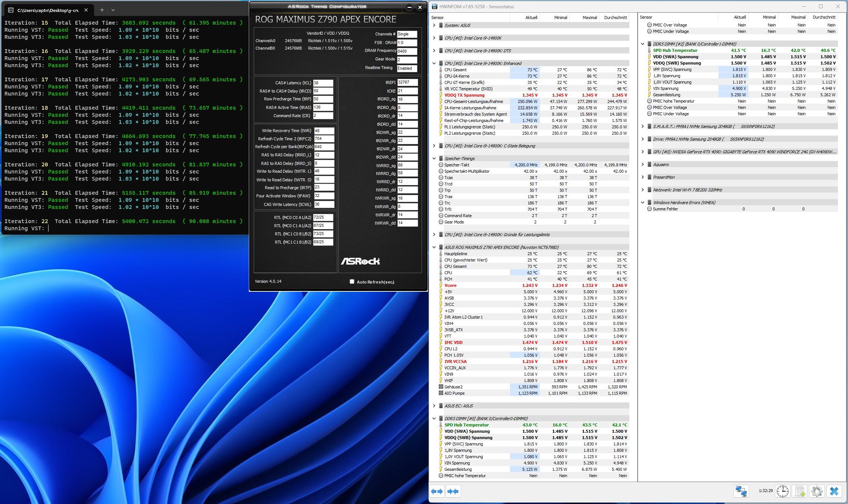Viewport: 848px width, 504px height.
Task: Click lightning icon beside IVR VCCSA
Action: pyautogui.click(x=441, y=361)
